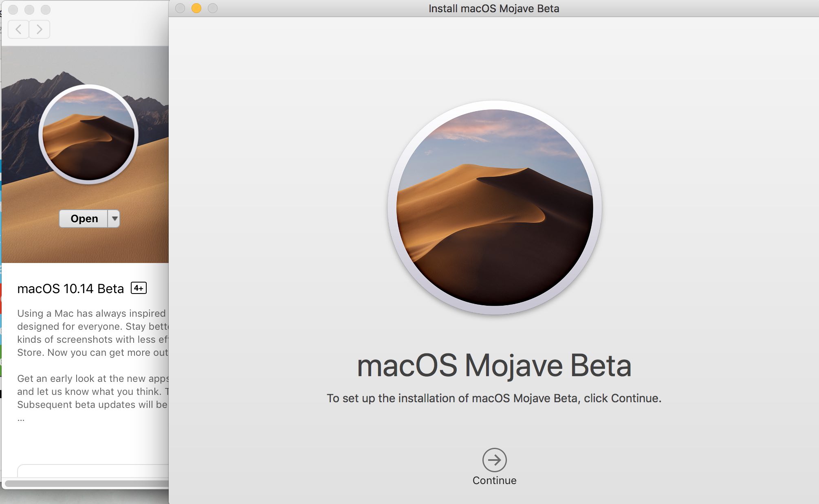Click the Continue arrow icon in installer
The width and height of the screenshot is (819, 504).
coord(494,460)
